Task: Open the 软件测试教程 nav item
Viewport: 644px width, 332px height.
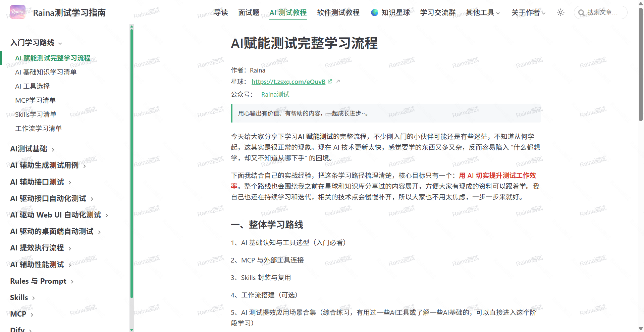Action: (338, 12)
